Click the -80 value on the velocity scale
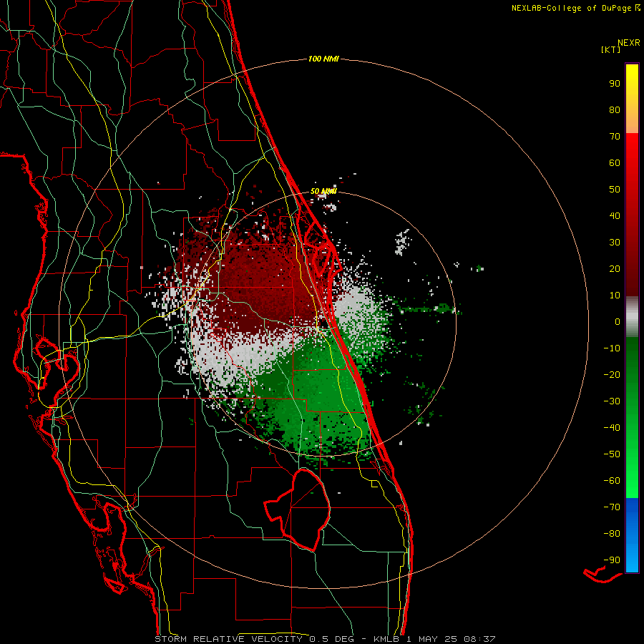This screenshot has height=644, width=644. pos(612,534)
